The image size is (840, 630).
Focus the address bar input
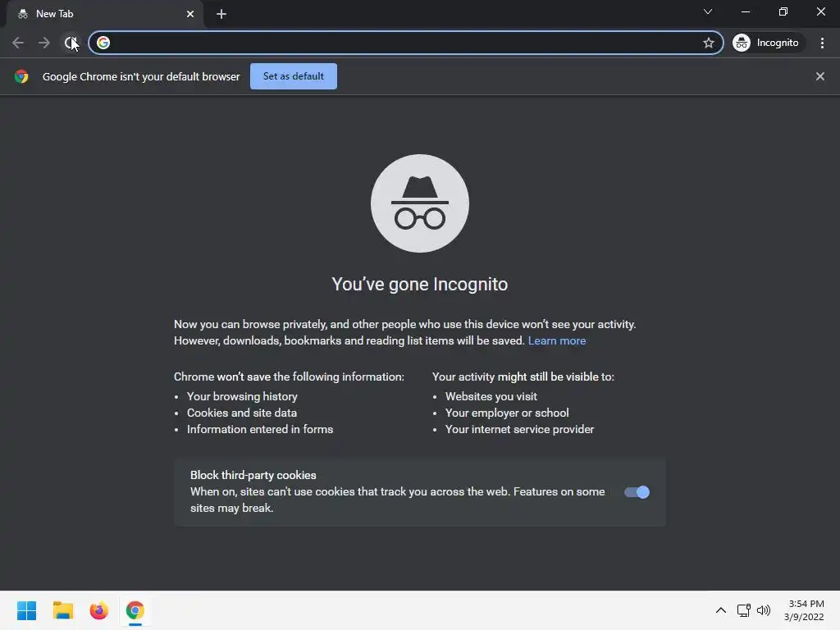click(405, 43)
